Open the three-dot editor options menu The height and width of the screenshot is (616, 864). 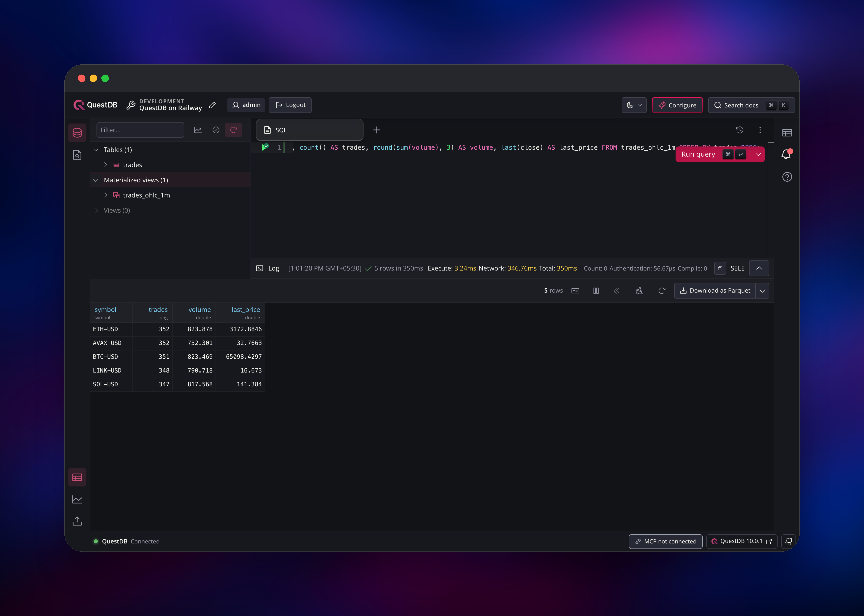[x=760, y=130]
